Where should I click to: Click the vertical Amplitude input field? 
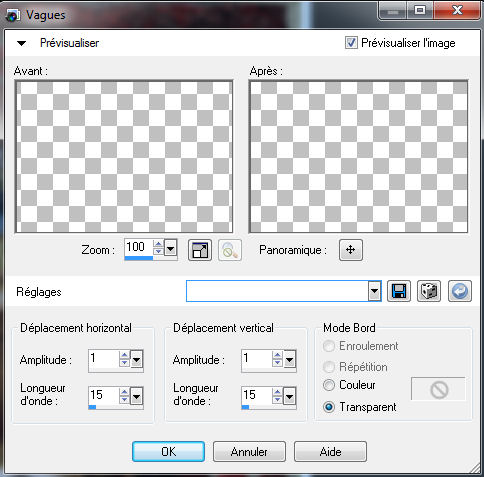click(x=257, y=359)
